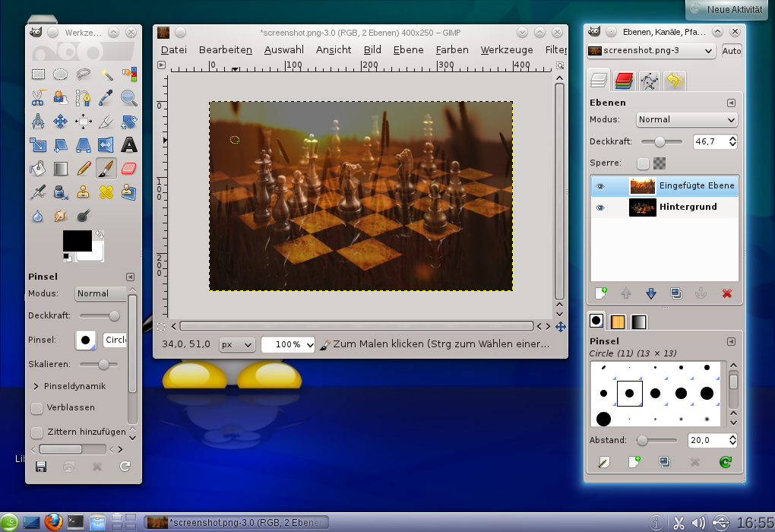Image resolution: width=775 pixels, height=532 pixels.
Task: Select the Select by Color tool
Action: click(x=129, y=74)
